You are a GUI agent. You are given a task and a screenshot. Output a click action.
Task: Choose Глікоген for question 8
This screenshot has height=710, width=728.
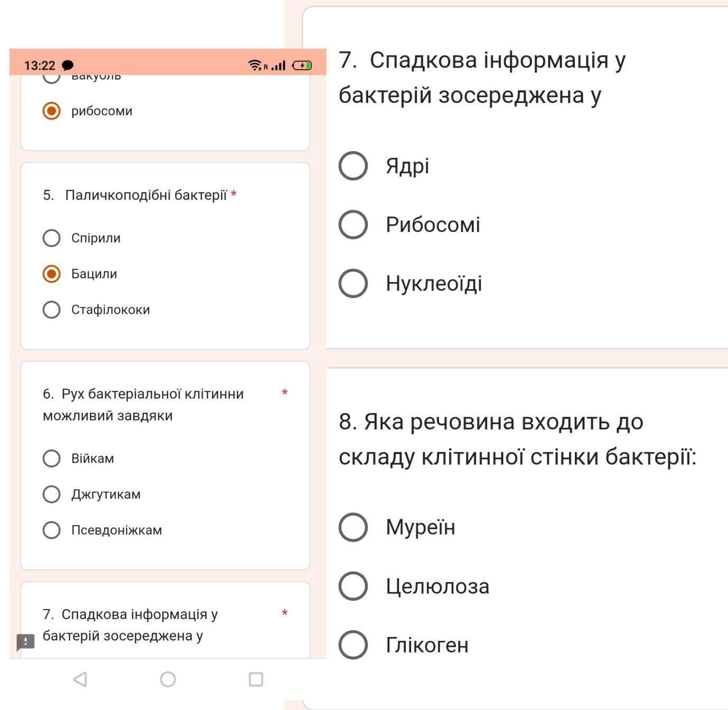point(353,645)
